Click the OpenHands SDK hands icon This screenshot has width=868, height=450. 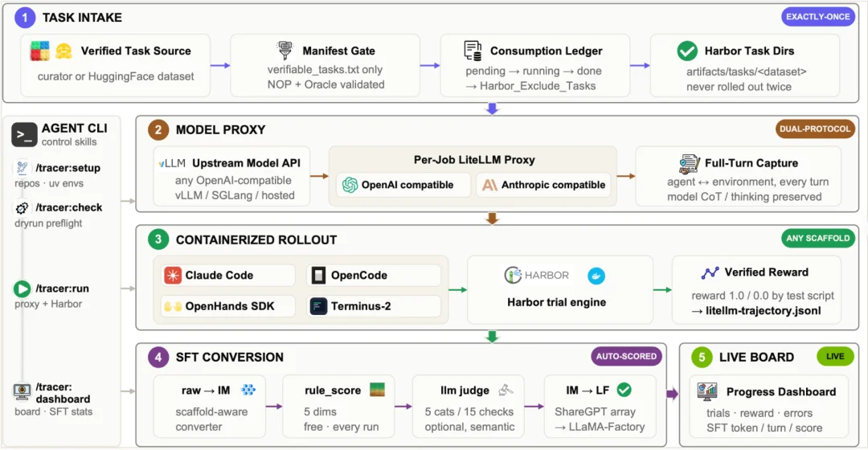click(173, 306)
